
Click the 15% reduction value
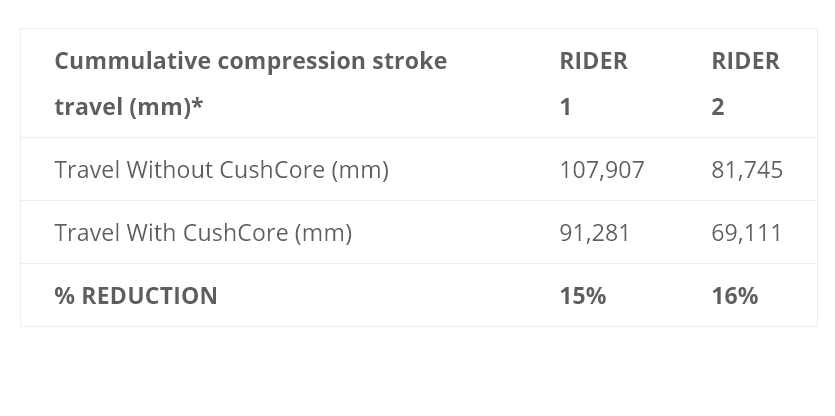click(583, 296)
